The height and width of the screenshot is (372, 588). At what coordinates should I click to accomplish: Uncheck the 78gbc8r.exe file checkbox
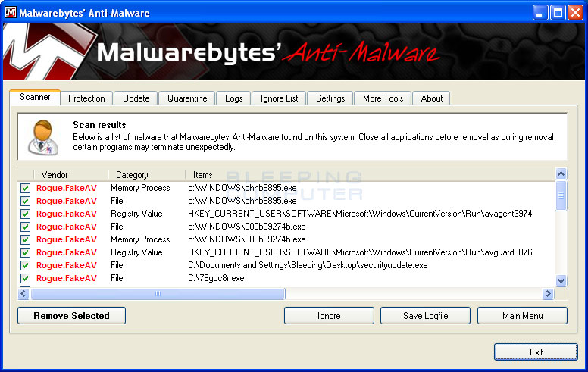click(25, 278)
